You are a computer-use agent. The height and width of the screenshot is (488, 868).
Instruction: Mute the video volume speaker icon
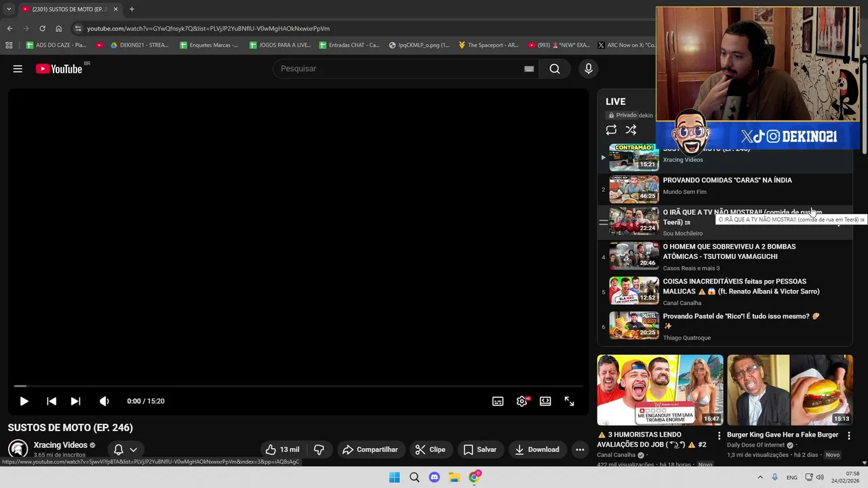pyautogui.click(x=104, y=401)
